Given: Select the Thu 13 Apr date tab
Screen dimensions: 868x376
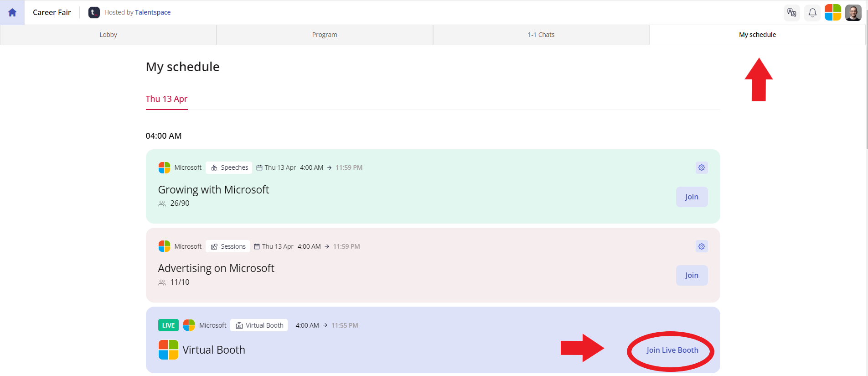Looking at the screenshot, I should click(x=166, y=99).
